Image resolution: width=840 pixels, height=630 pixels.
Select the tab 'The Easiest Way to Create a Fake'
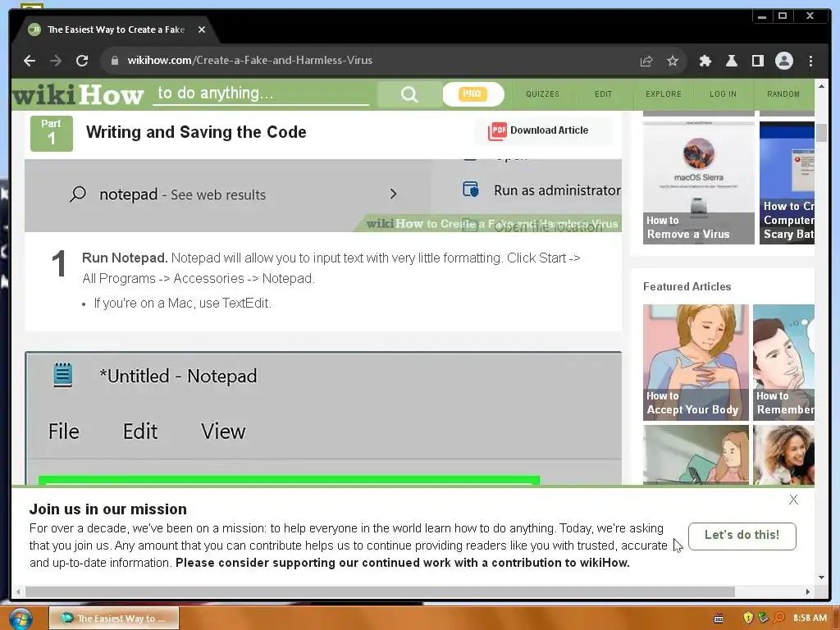tap(116, 30)
